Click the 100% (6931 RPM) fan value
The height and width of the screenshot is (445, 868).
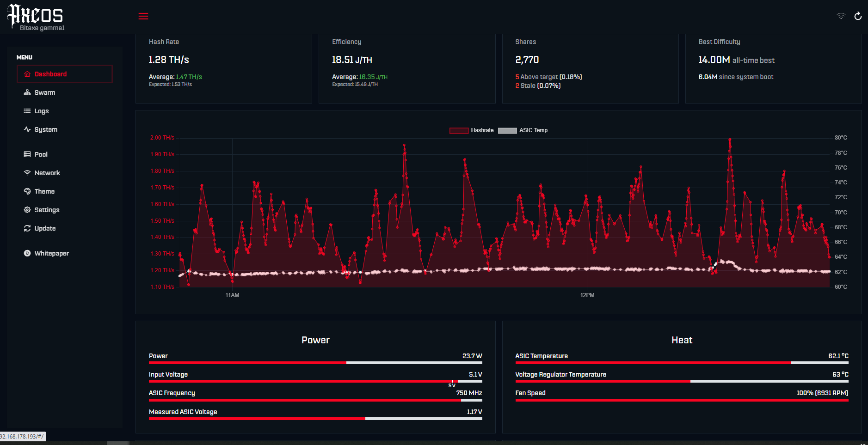(822, 393)
